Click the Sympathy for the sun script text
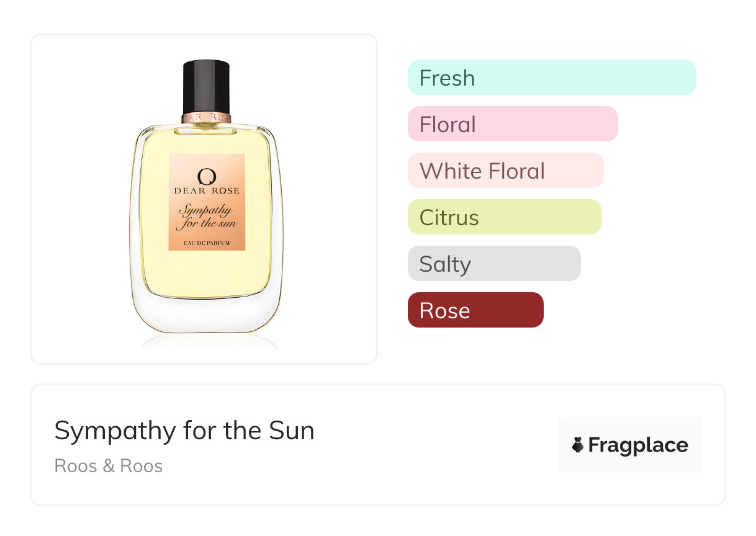This screenshot has width=756, height=536. [207, 217]
